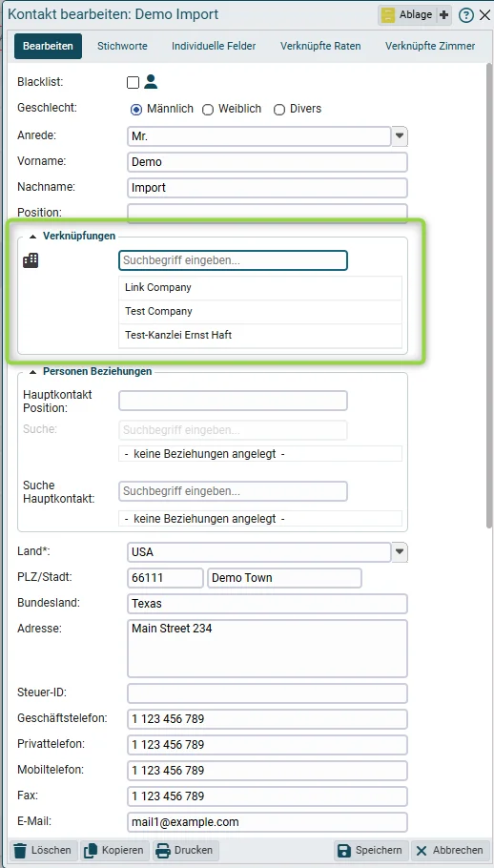Open the Verknüpfte Raten tab
The image size is (494, 868).
click(x=320, y=46)
